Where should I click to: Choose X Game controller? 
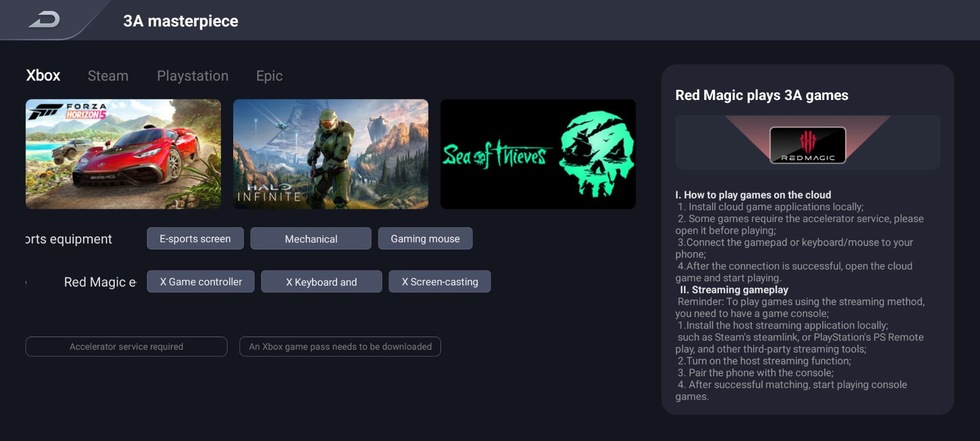[x=200, y=282]
